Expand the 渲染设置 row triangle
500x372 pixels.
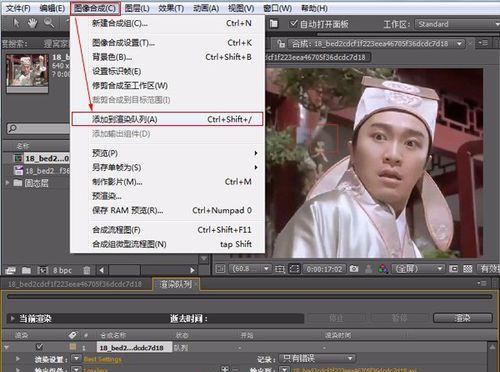click(17, 359)
